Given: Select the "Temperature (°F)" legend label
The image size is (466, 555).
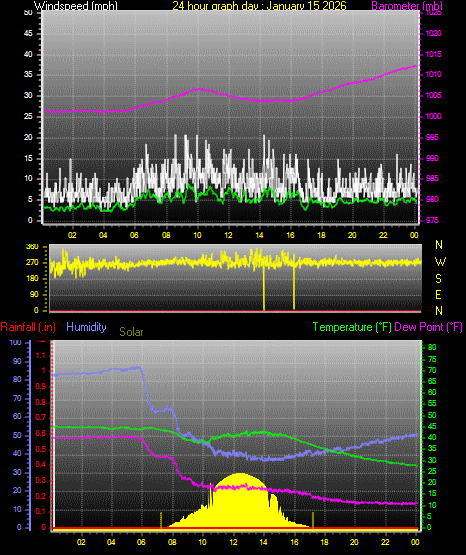Looking at the screenshot, I should 352,327.
